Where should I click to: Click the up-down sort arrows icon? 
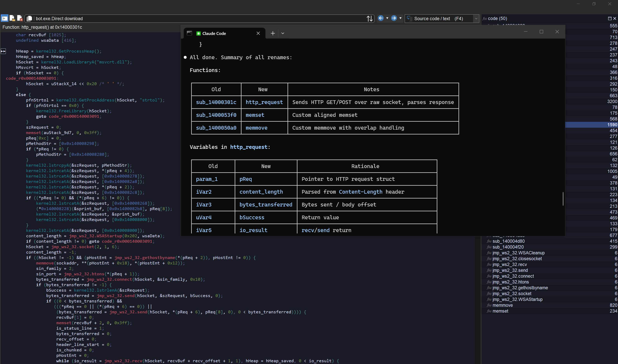pyautogui.click(x=370, y=18)
